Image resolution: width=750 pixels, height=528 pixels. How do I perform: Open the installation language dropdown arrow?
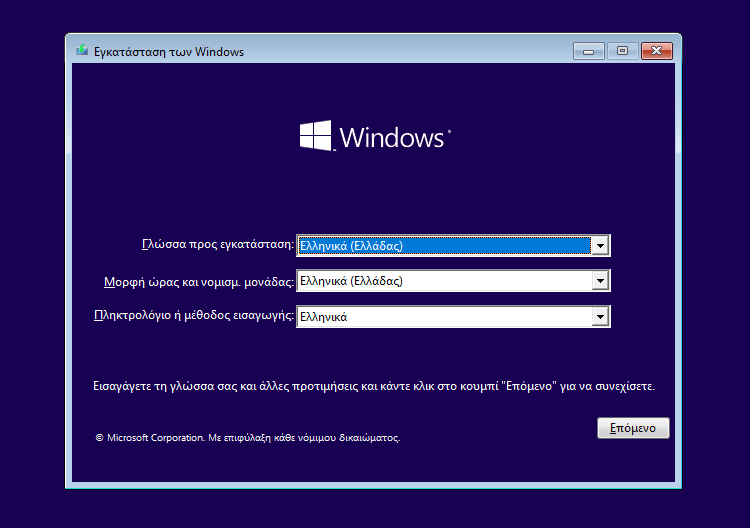click(600, 246)
